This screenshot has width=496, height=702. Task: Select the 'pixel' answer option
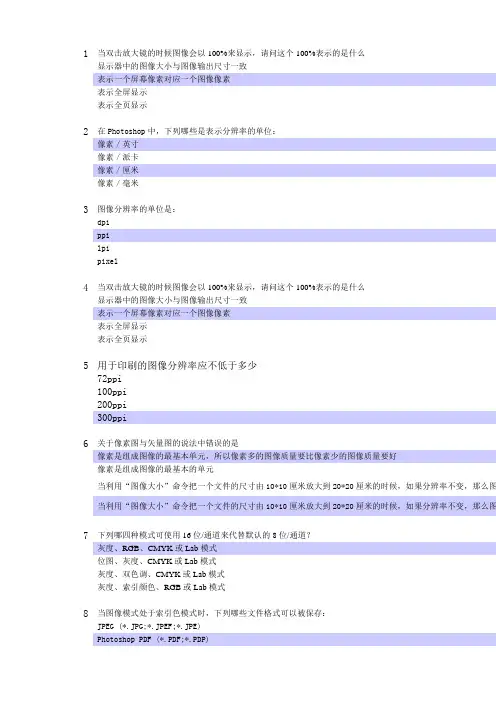pos(107,261)
